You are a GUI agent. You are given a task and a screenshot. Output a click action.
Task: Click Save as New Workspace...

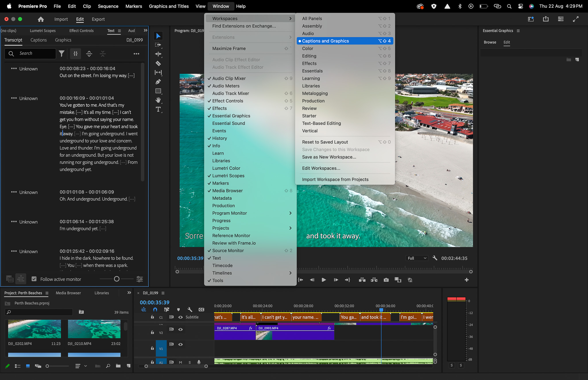345,157
